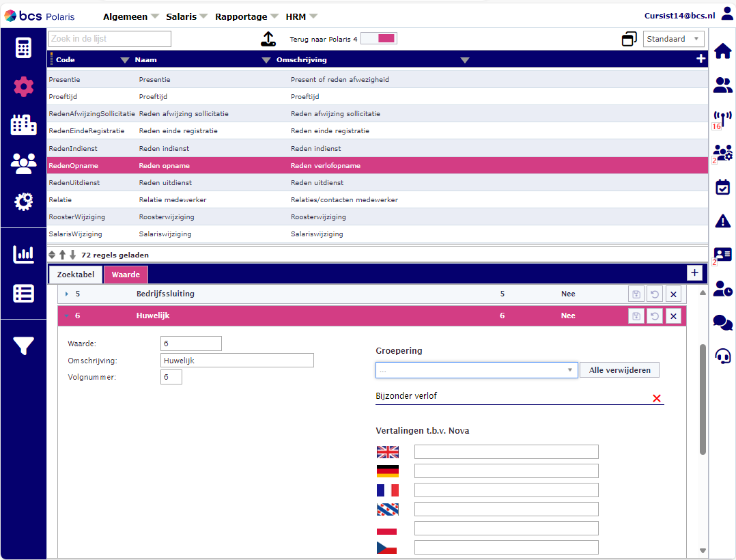Click the windows restore layout icon
The height and width of the screenshot is (560, 736).
[x=629, y=39]
